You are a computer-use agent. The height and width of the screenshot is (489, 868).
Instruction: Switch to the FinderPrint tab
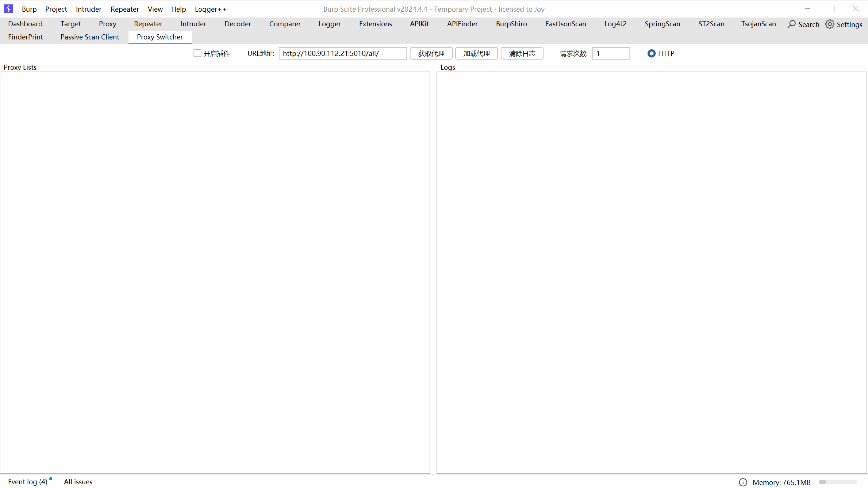tap(26, 37)
